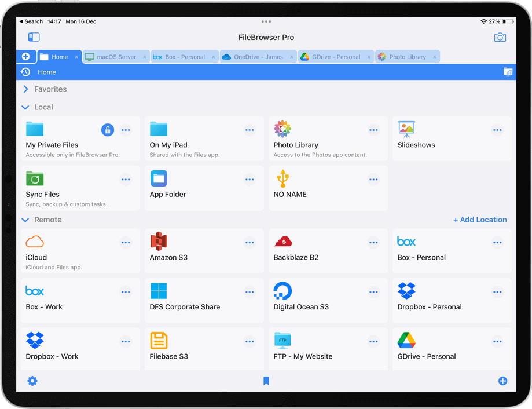The width and height of the screenshot is (532, 409).
Task: Open more options for Filebase S3
Action: point(250,341)
